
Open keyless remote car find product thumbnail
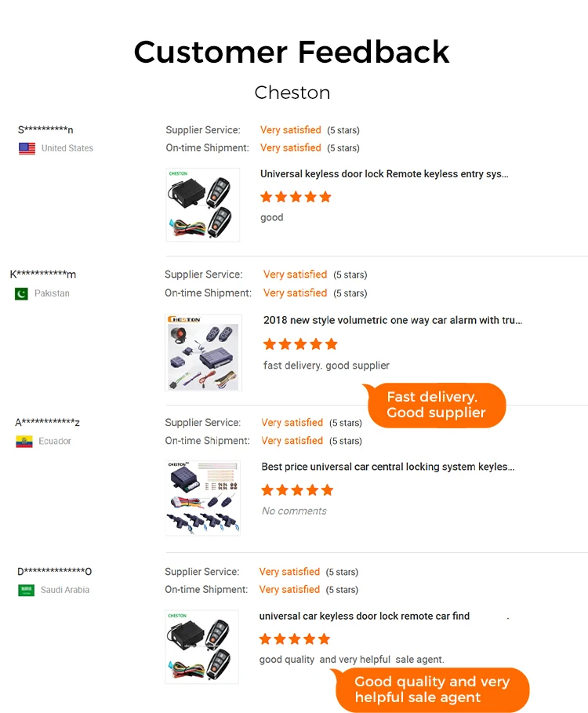[201, 646]
